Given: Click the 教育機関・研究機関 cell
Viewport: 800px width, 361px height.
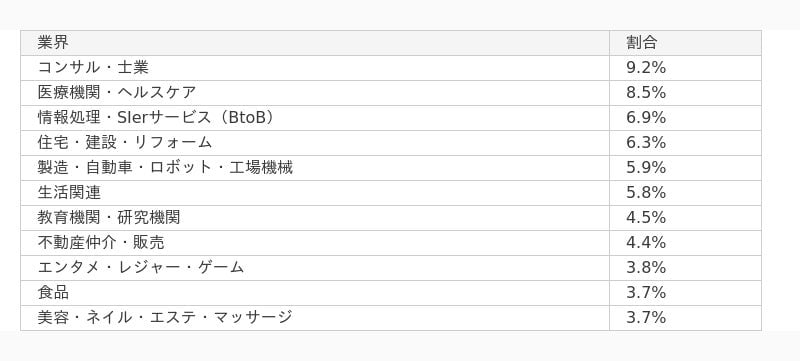Looking at the screenshot, I should [315, 218].
